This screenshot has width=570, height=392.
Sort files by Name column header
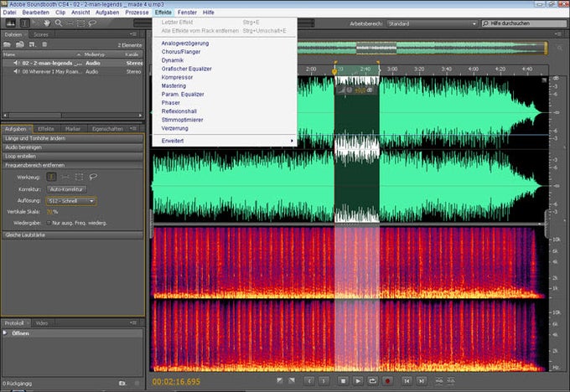pyautogui.click(x=42, y=54)
